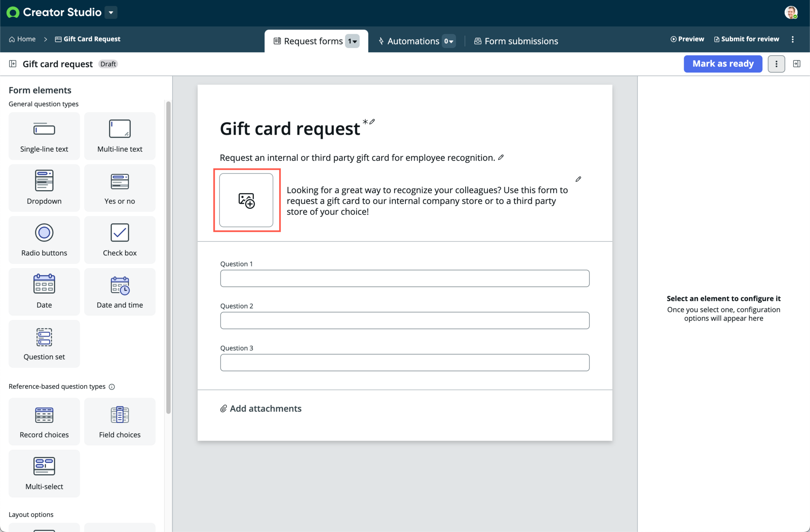Viewport: 810px width, 532px height.
Task: Select the 'Question 3' label text
Action: pyautogui.click(x=236, y=348)
